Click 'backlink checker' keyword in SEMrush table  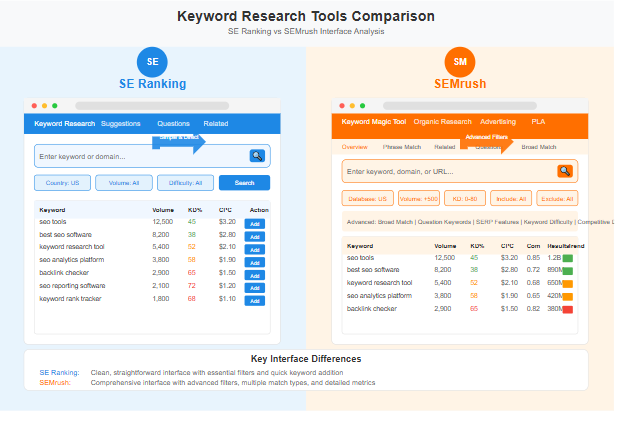coord(372,308)
